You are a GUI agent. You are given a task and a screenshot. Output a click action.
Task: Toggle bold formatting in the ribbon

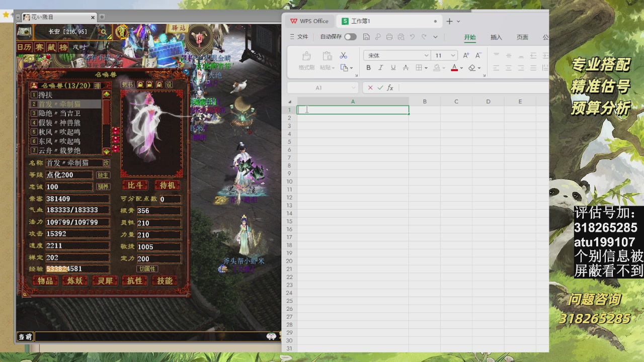368,68
